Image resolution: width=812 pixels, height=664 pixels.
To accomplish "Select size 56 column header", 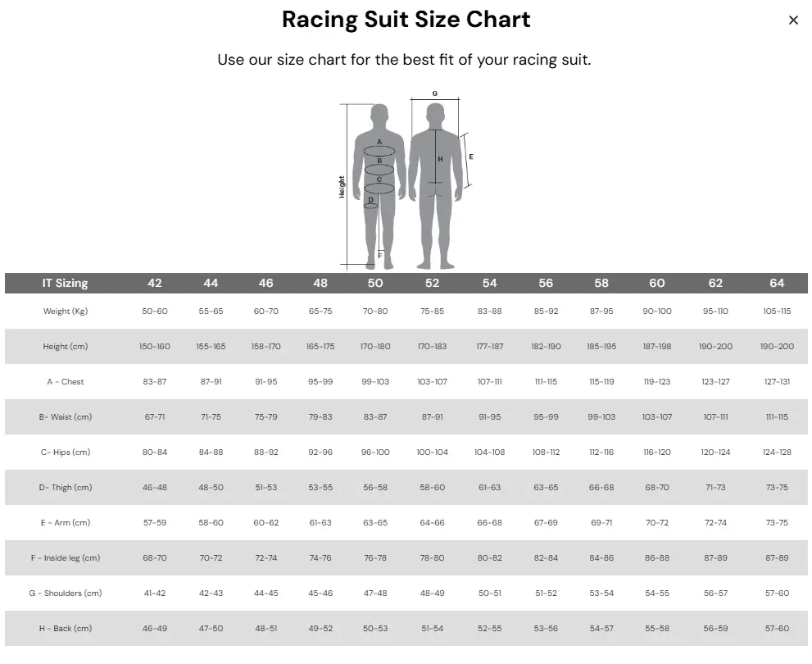I will [546, 283].
